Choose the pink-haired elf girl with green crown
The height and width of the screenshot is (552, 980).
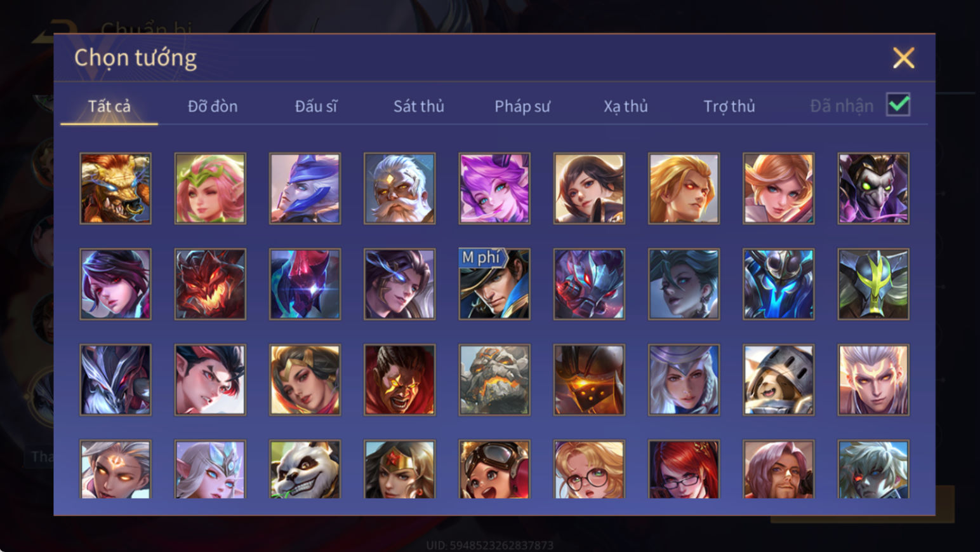pyautogui.click(x=210, y=188)
